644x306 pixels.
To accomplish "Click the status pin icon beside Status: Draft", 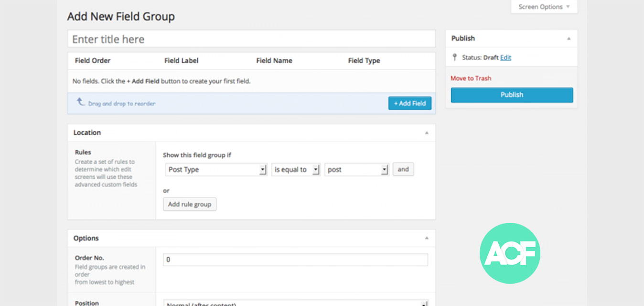I will (455, 57).
